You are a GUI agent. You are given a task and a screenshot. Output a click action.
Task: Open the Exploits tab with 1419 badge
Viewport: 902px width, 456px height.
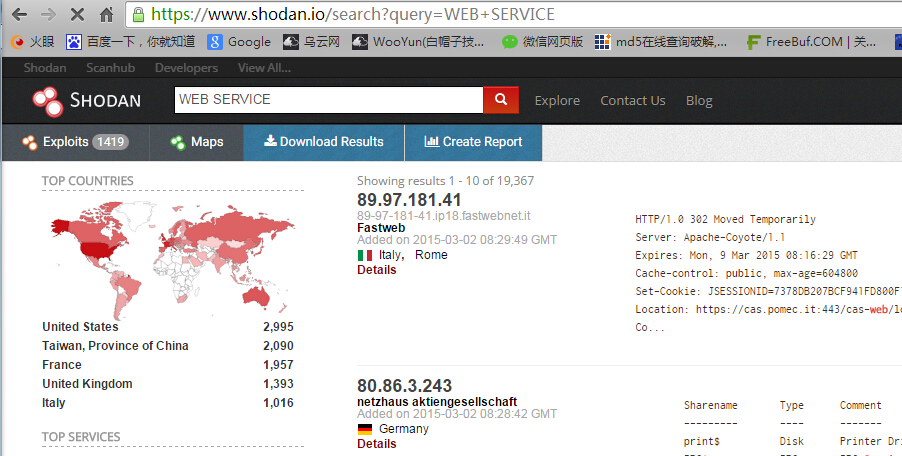pyautogui.click(x=75, y=142)
